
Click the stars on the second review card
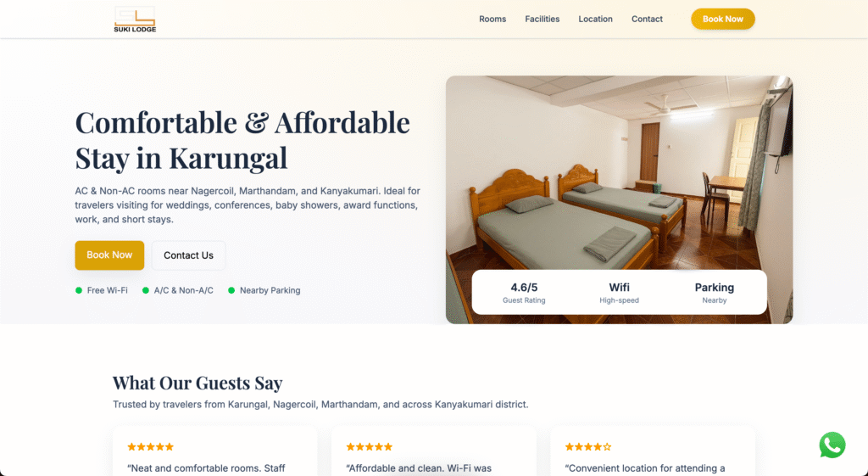pyautogui.click(x=370, y=446)
